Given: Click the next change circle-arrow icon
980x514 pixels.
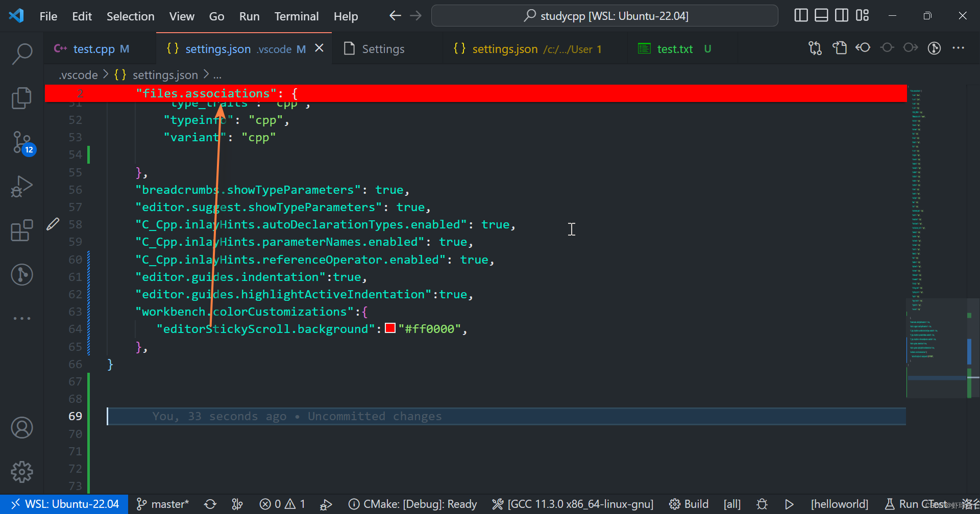Looking at the screenshot, I should (x=911, y=48).
